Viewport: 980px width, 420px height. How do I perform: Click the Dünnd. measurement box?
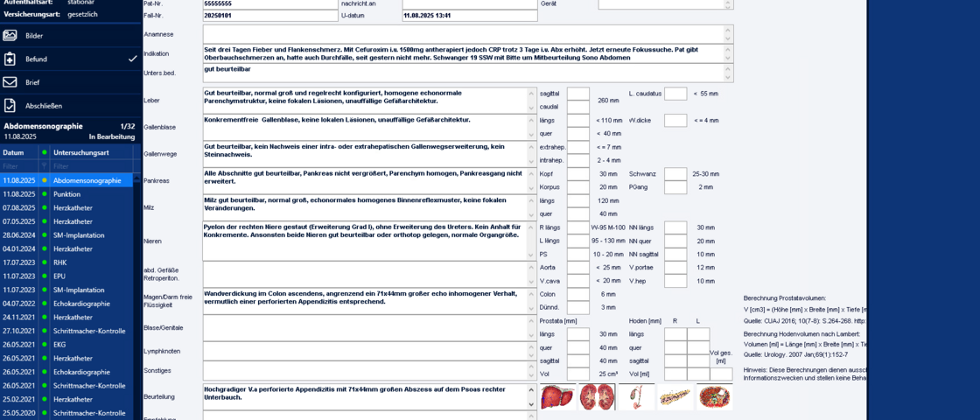[x=578, y=307]
